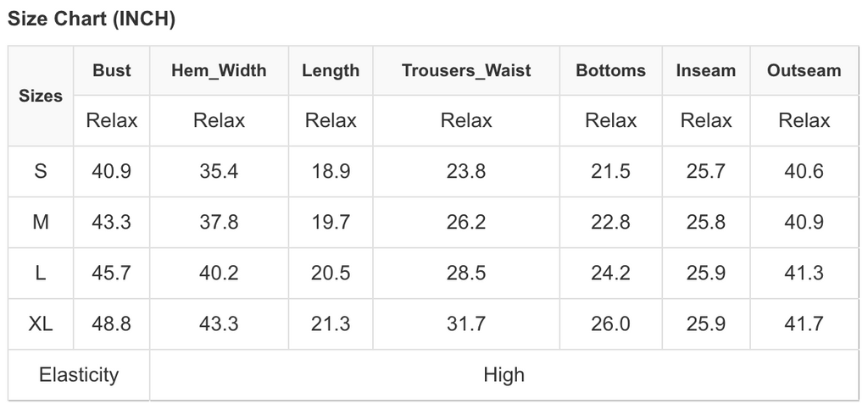Click the Hem_Width column header
This screenshot has height=420, width=868.
tap(219, 70)
